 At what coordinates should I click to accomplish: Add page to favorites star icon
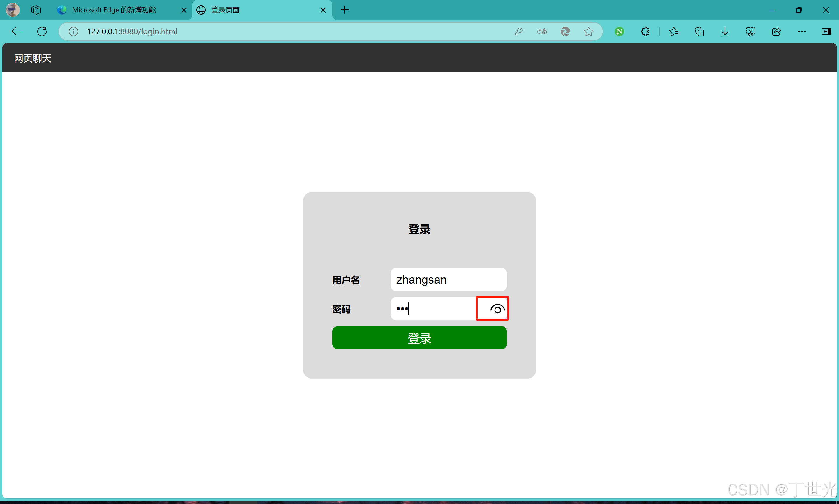[589, 31]
